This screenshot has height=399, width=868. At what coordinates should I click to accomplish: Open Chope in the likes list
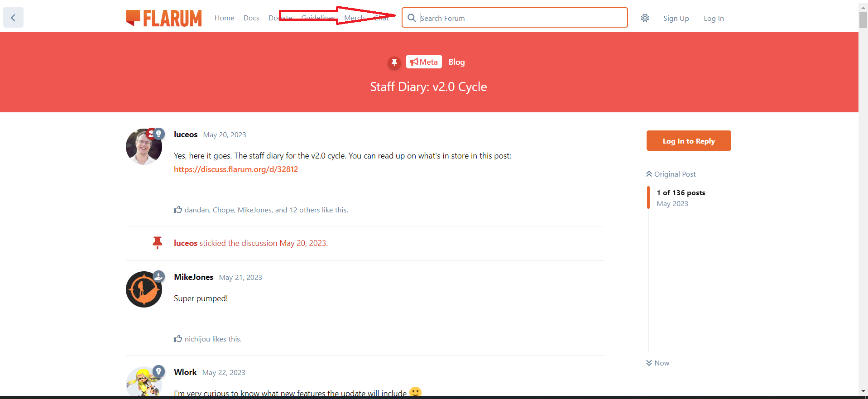tap(223, 210)
